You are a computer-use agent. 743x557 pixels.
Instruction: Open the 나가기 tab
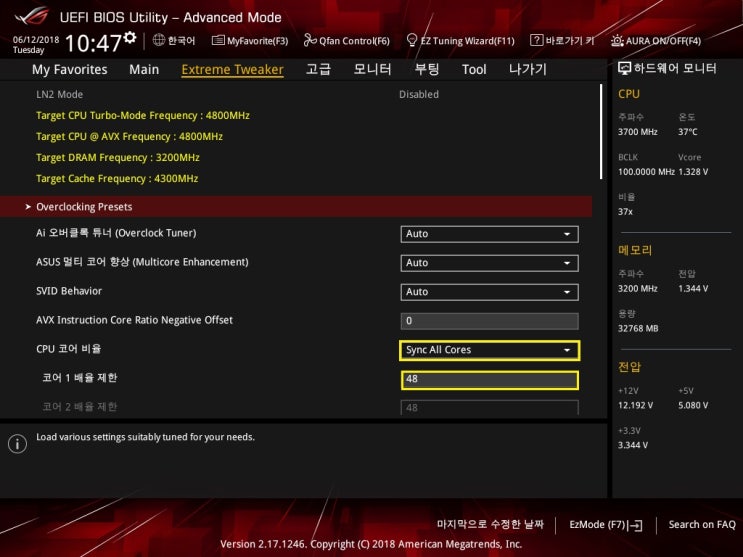coord(527,69)
